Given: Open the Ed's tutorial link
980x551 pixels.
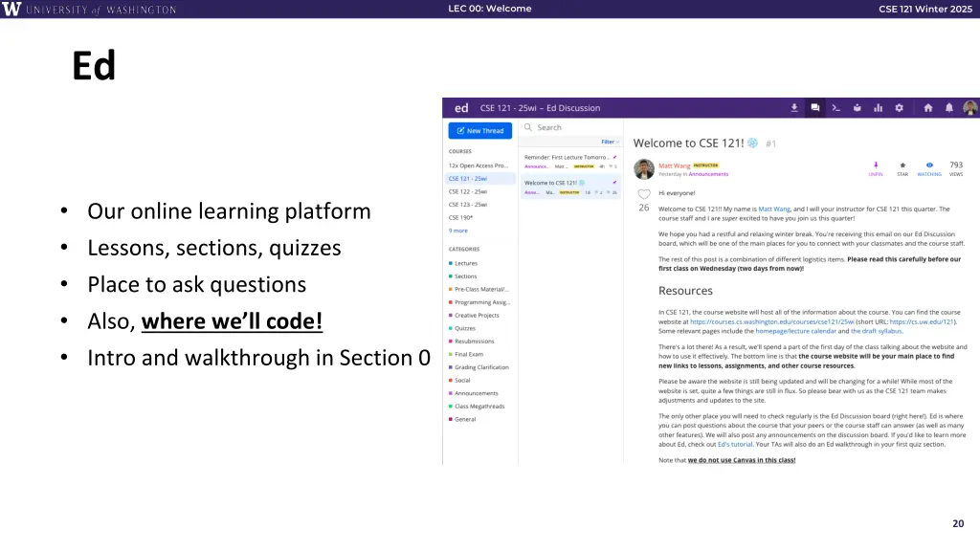Looking at the screenshot, I should [x=735, y=444].
